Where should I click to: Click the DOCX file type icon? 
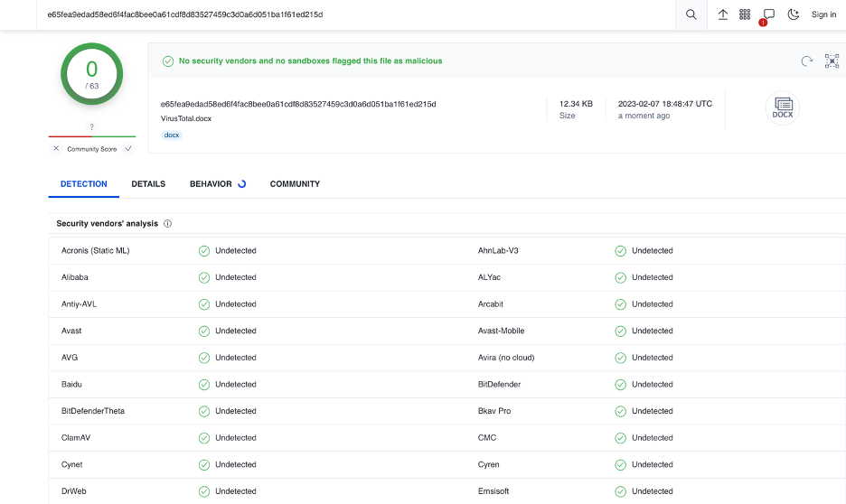(x=783, y=107)
